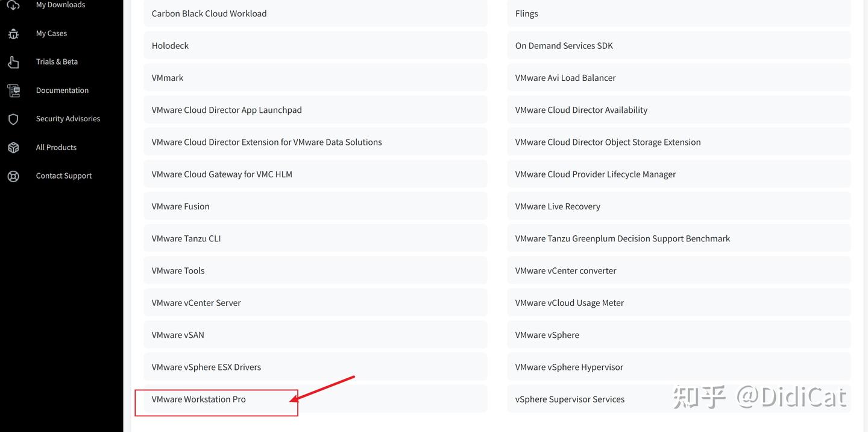Image resolution: width=868 pixels, height=432 pixels.
Task: Go to My Cases
Action: (51, 33)
